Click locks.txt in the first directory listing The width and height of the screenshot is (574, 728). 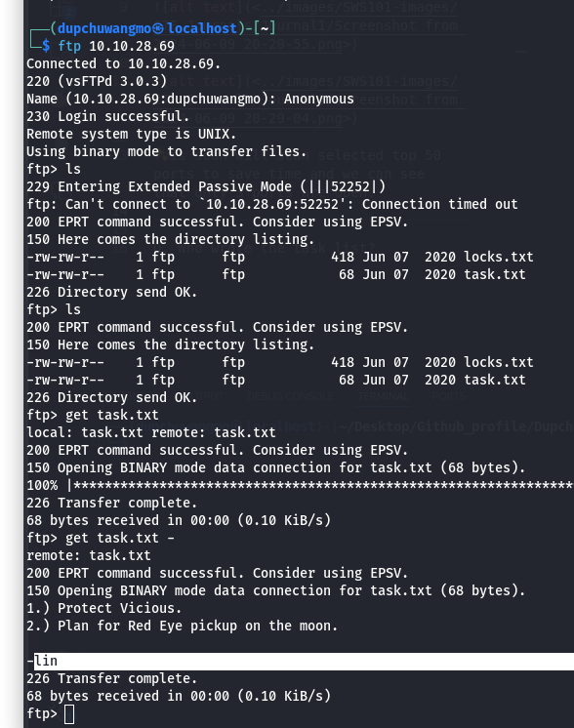(499, 257)
